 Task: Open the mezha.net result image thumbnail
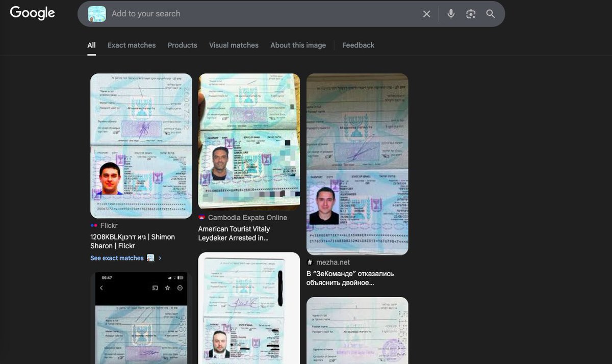357,164
